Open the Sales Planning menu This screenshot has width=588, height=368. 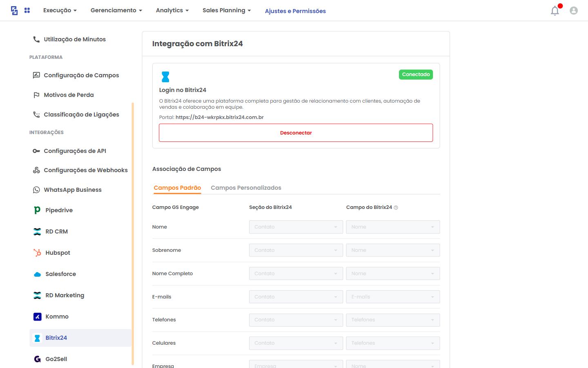[227, 10]
